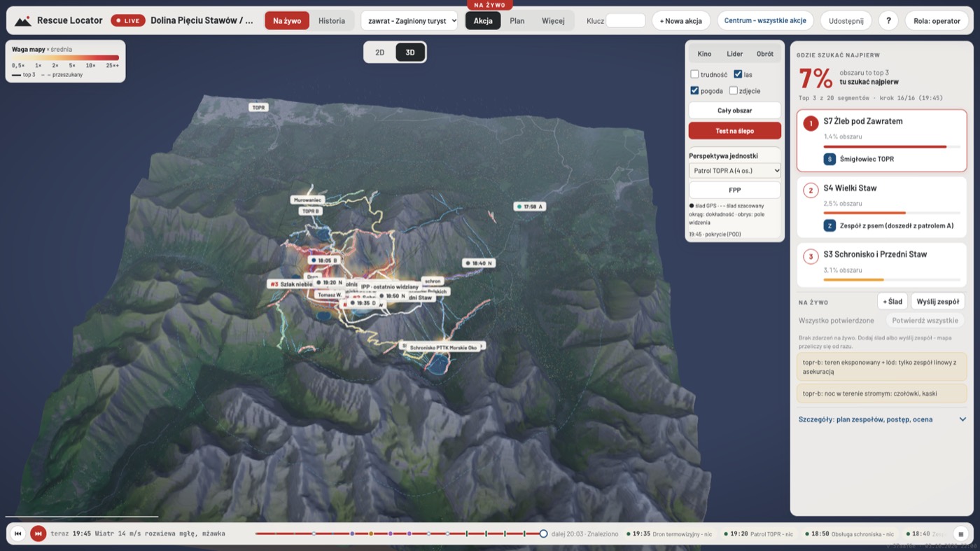Select rank 2 circle for Wielki Staw
The width and height of the screenshot is (980, 551).
811,190
